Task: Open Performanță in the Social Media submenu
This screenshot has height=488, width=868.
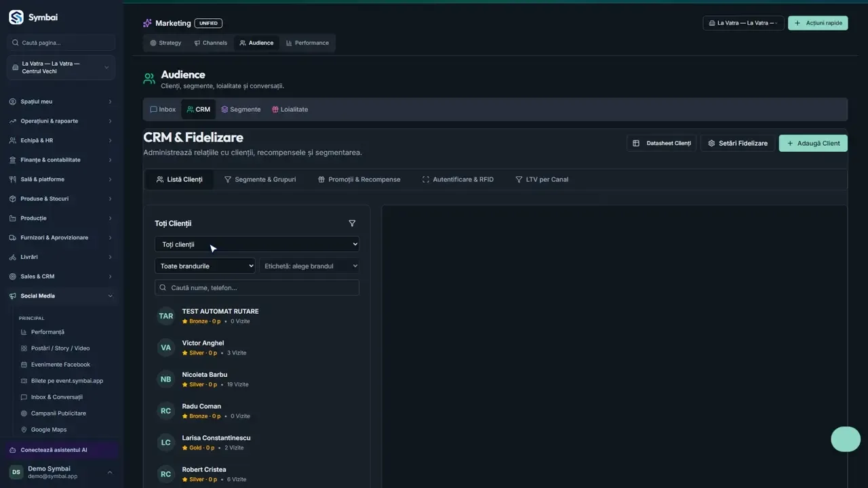Action: tap(47, 332)
